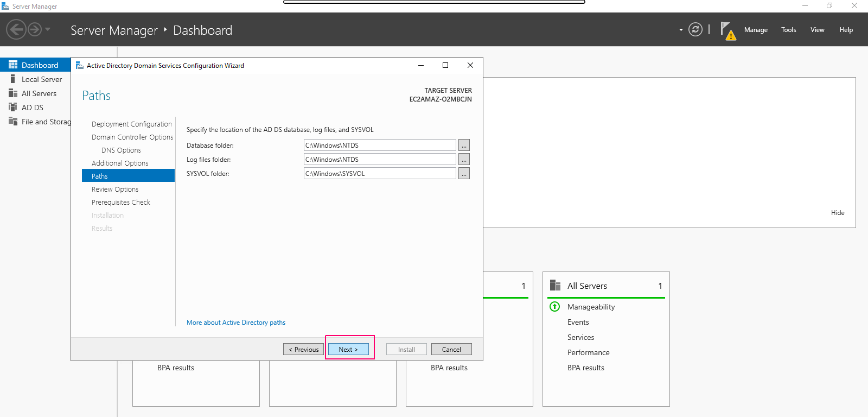Click the wizard title bar icon
868x417 pixels.
[79, 65]
